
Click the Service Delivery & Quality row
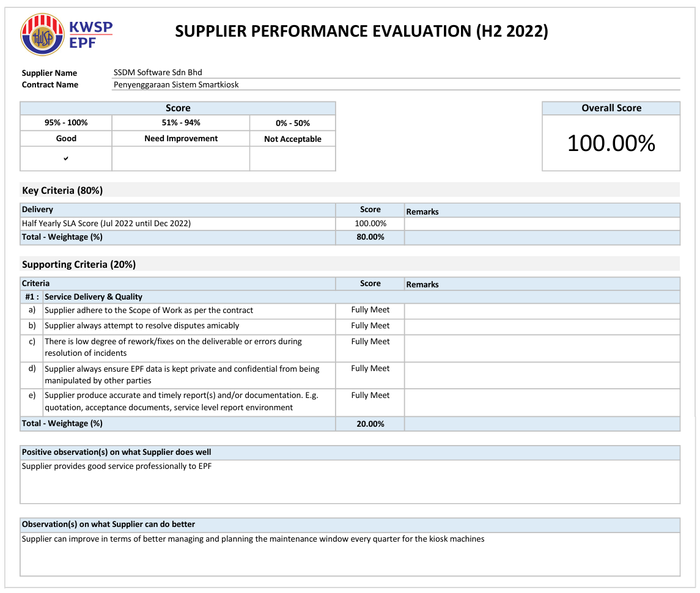point(350,297)
